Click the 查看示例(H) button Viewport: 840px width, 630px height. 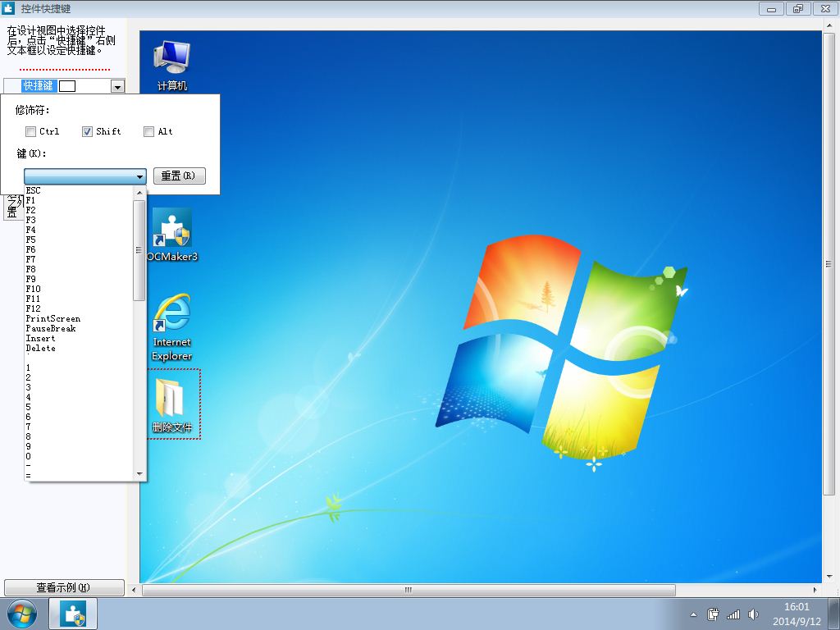[64, 587]
